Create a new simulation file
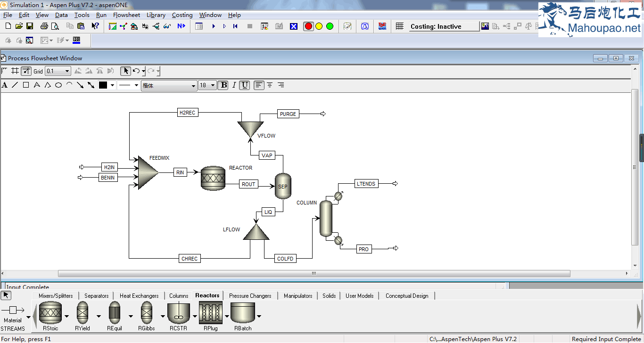This screenshot has height=343, width=644. [x=8, y=26]
